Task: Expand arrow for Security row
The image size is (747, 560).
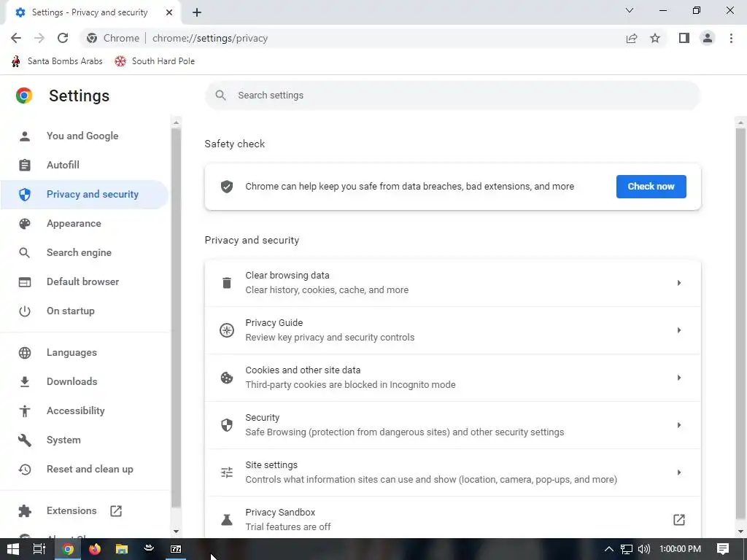Action: (x=679, y=425)
